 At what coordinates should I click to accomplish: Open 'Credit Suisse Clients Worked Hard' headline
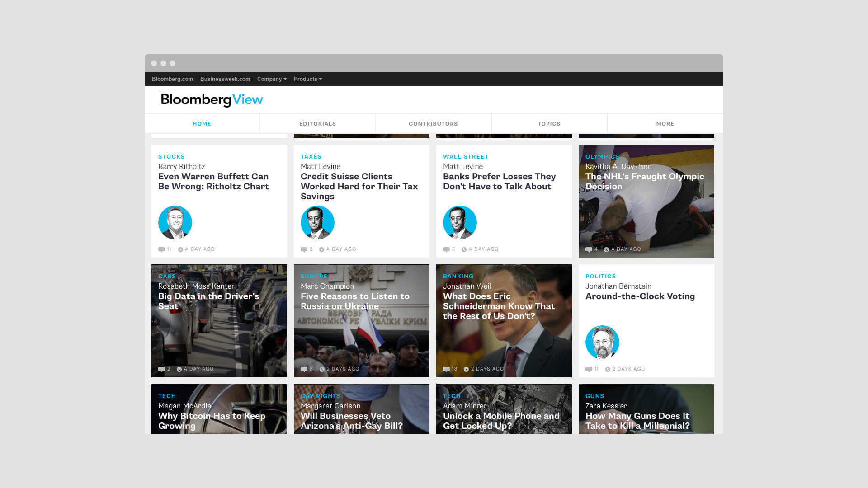[x=359, y=187]
